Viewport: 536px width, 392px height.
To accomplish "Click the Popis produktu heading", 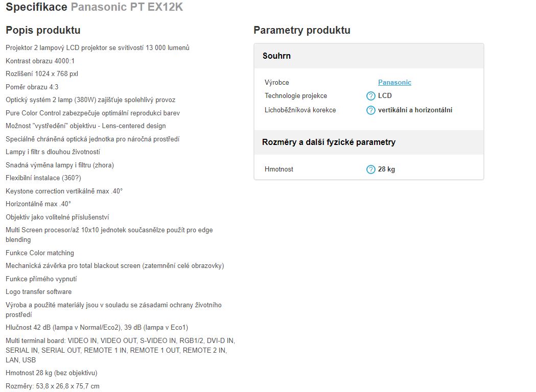I will (43, 30).
